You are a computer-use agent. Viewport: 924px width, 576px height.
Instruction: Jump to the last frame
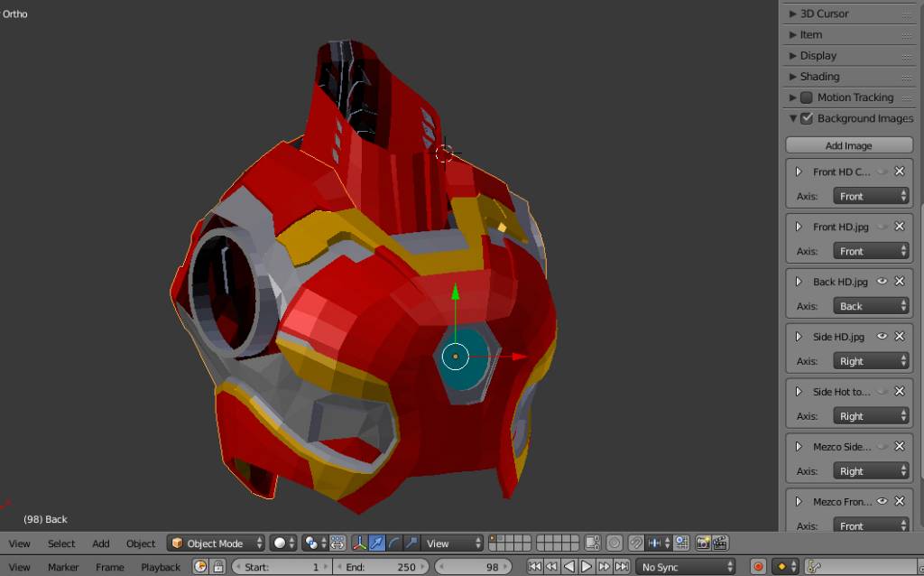[621, 567]
